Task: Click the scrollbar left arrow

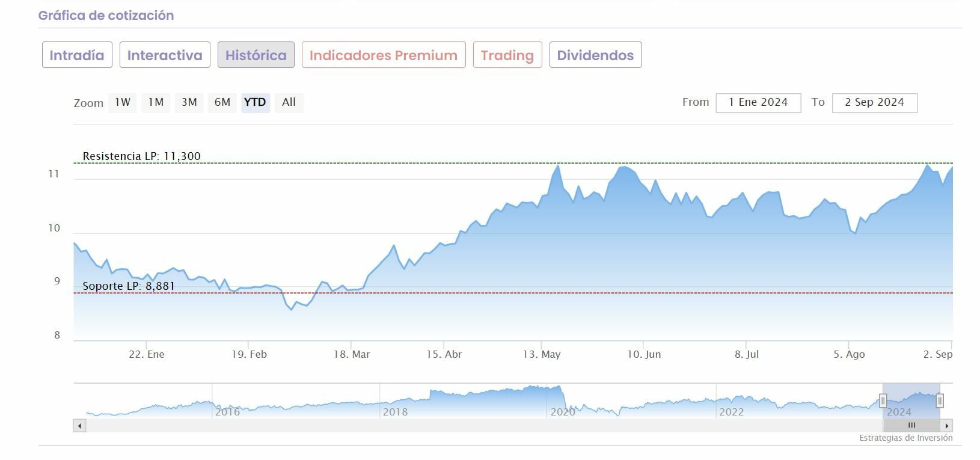Action: [79, 426]
